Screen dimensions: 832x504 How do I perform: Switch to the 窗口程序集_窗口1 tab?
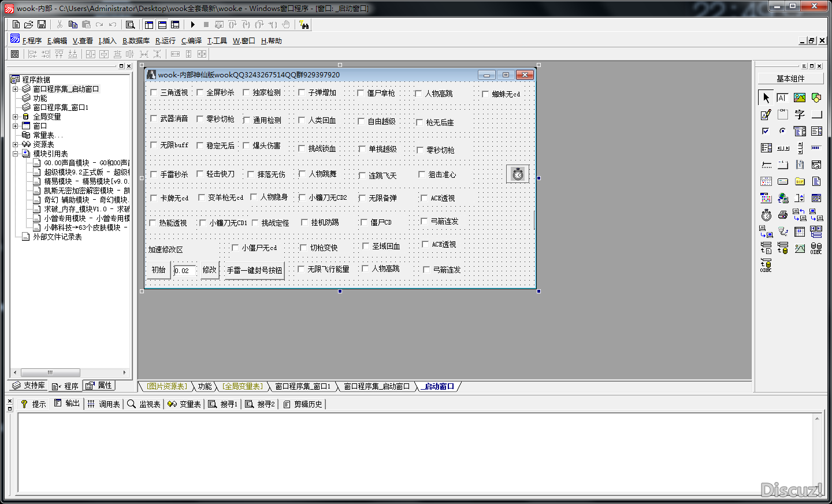(x=302, y=386)
